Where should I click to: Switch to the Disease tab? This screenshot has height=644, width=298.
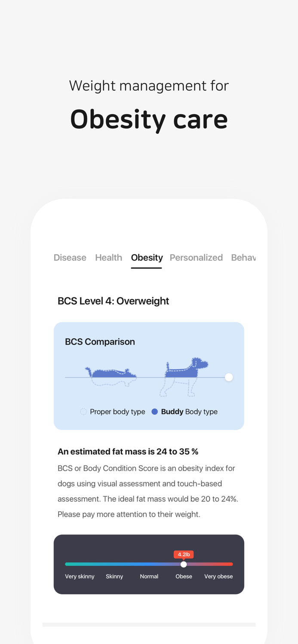click(x=70, y=257)
